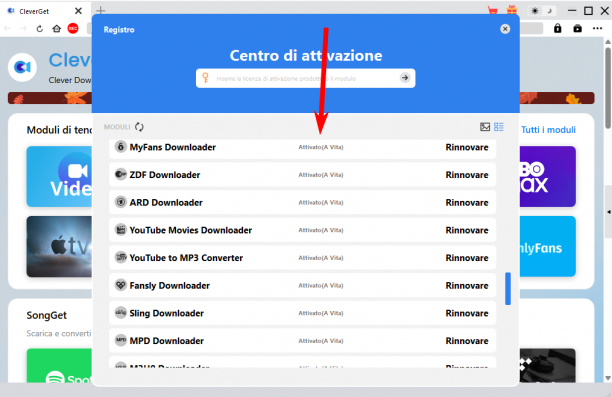This screenshot has width=612, height=397.
Task: Click Rinnovare for ZDF Downloader
Action: [x=467, y=175]
